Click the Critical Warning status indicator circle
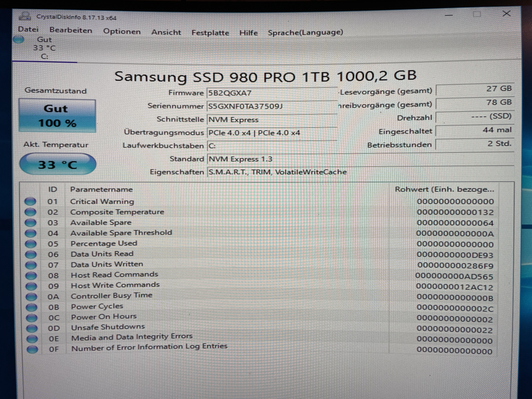Screen dimensions: 532x399 tap(30, 201)
